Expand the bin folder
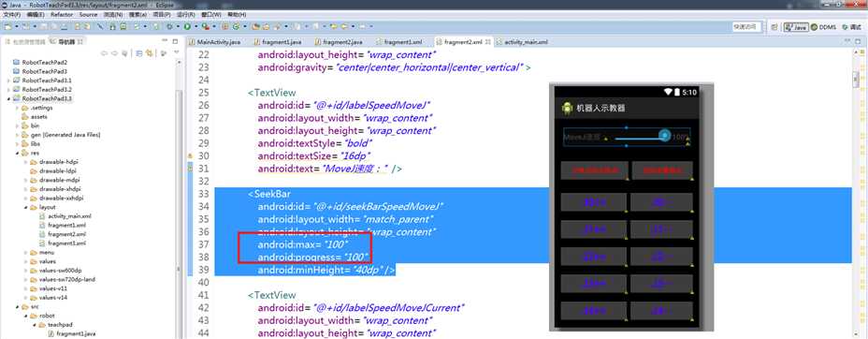Screen dimensions: 868x339 (17, 125)
